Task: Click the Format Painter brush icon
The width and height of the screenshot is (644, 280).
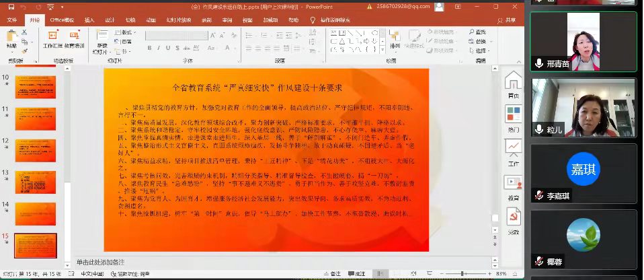Action: [24, 51]
